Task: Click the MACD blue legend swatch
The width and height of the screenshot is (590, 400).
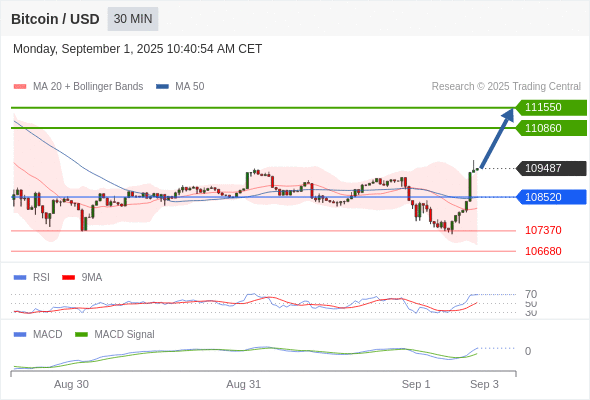Action: point(20,335)
